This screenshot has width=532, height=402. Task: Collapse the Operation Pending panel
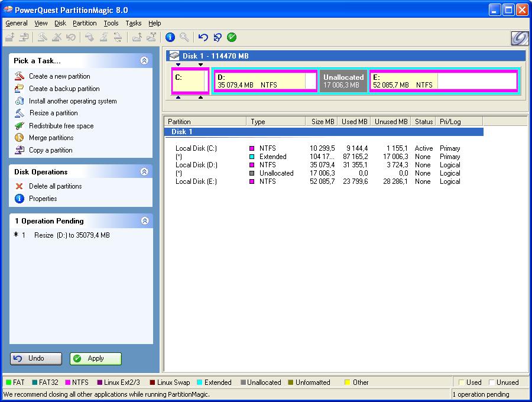[x=145, y=221]
